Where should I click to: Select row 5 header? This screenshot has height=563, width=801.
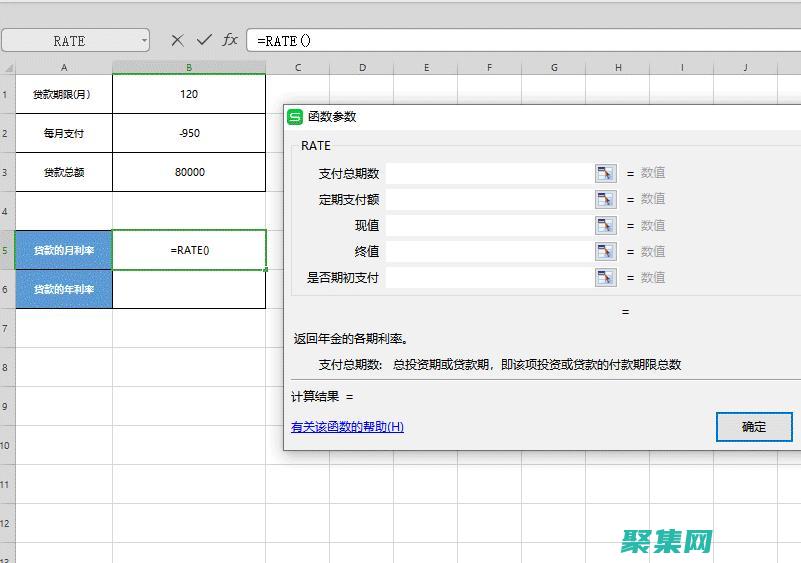coord(7,250)
